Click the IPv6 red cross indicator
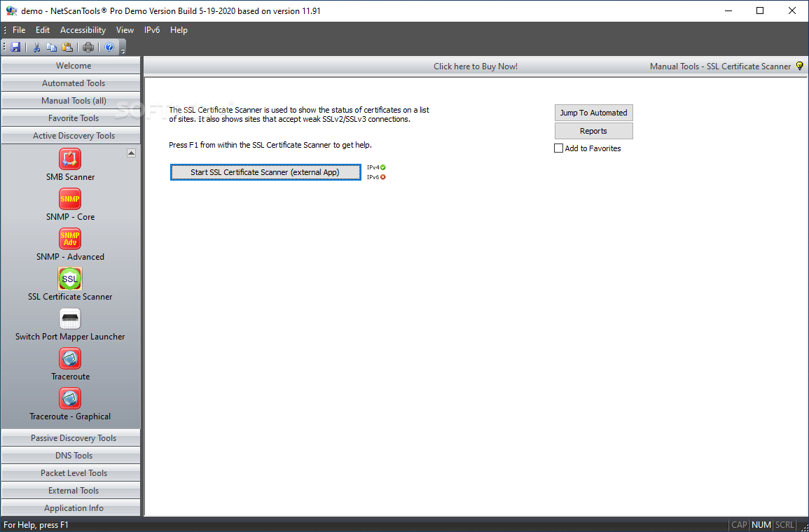 coord(383,177)
